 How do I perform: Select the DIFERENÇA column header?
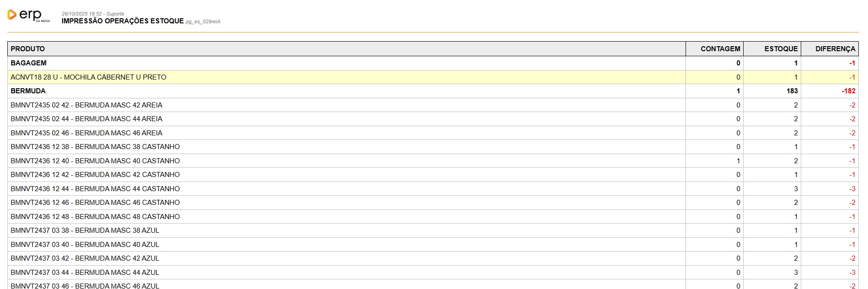[835, 49]
